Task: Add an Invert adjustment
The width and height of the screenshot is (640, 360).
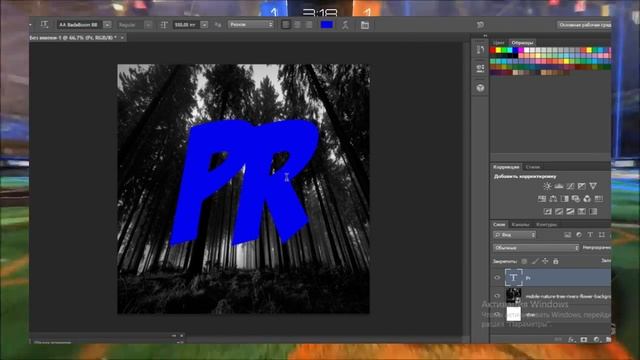Action: (548, 211)
